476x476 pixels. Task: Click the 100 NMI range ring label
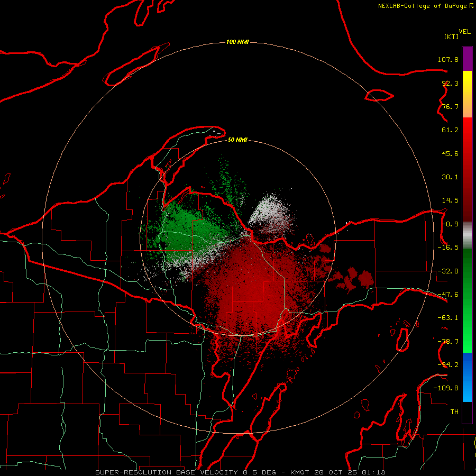click(x=237, y=42)
